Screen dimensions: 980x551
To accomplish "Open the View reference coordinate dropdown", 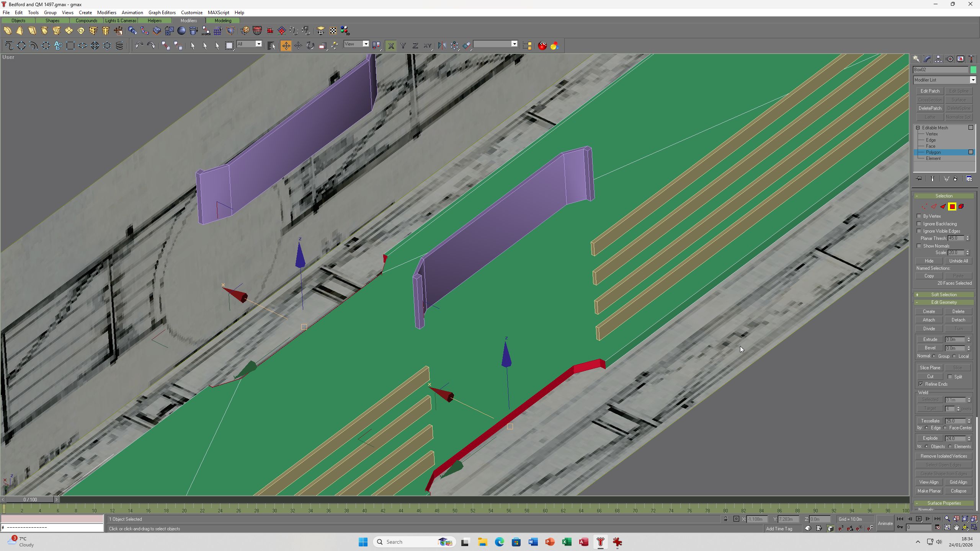I will tap(356, 44).
